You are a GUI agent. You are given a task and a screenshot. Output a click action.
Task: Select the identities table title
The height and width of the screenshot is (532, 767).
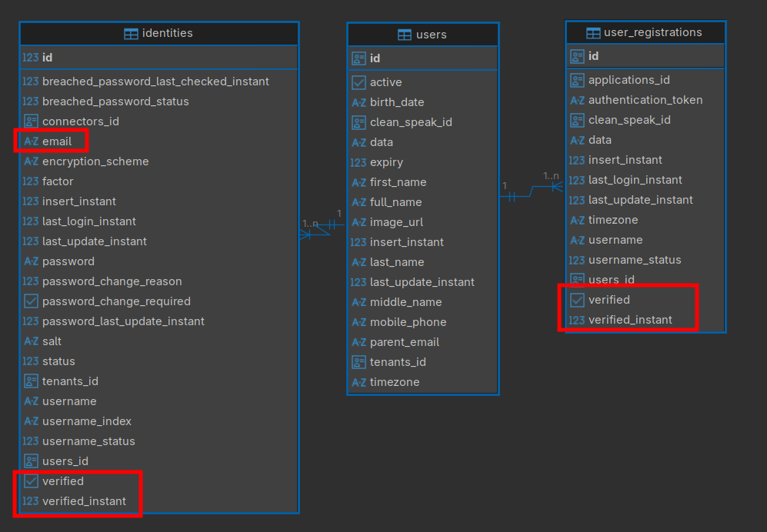tap(168, 33)
